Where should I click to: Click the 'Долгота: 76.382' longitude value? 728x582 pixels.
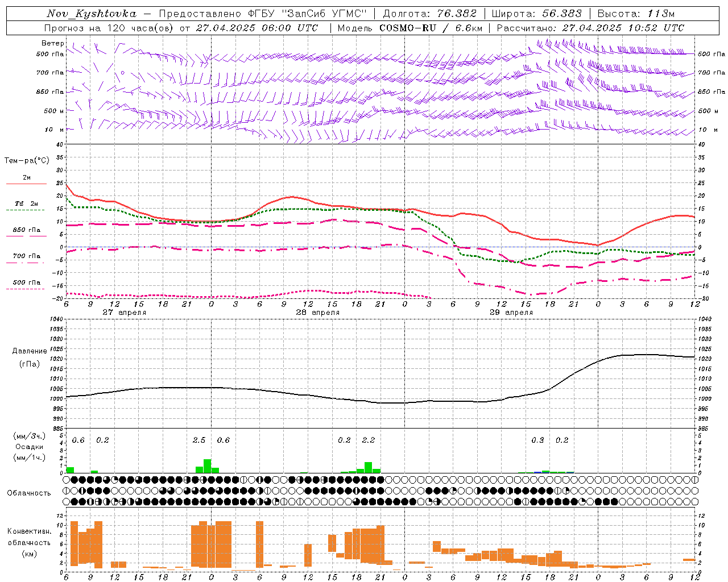coord(430,14)
